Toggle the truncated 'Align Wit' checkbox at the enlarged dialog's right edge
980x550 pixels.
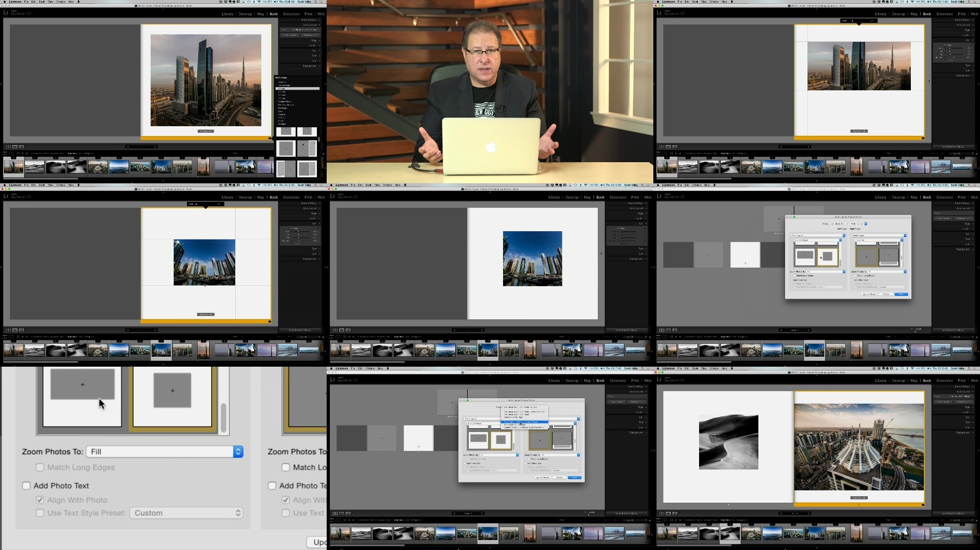pyautogui.click(x=286, y=500)
